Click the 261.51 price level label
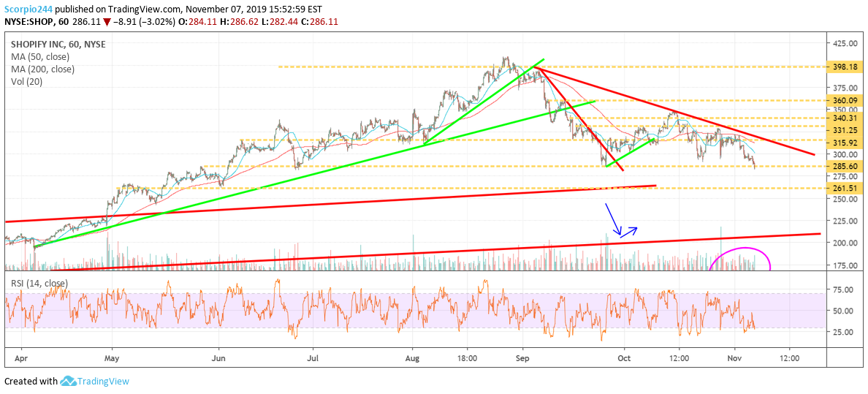The image size is (868, 394). pyautogui.click(x=845, y=188)
